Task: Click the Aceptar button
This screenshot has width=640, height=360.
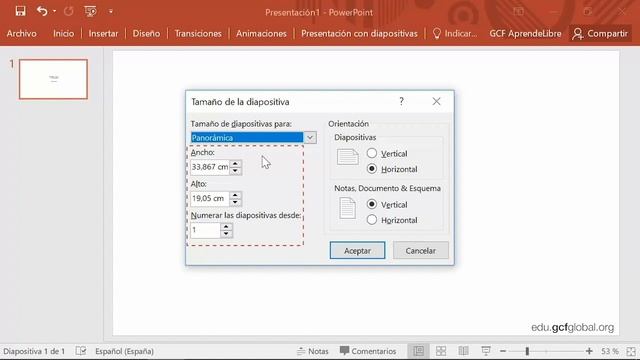Action: click(x=357, y=251)
